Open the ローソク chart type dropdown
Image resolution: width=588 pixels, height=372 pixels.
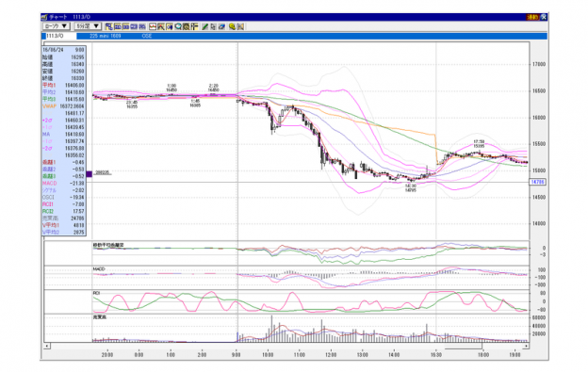[x=57, y=26]
